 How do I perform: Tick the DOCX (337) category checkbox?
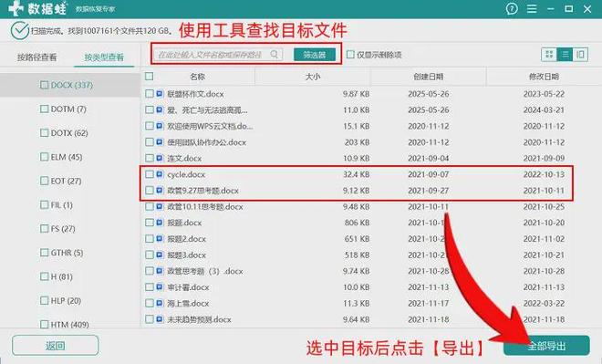coord(44,85)
